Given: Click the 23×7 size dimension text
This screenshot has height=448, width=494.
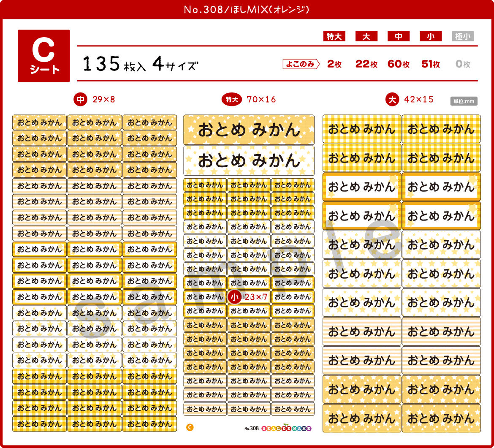Looking at the screenshot, I should [255, 297].
